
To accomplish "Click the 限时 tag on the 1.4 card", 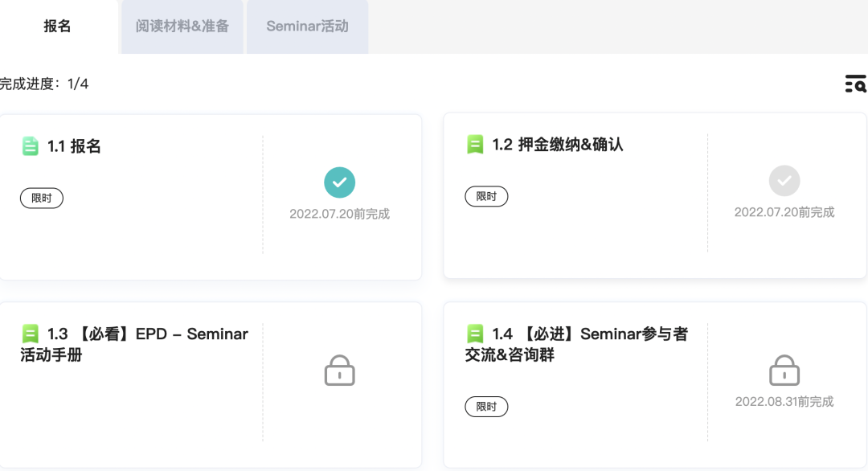I will tap(486, 407).
